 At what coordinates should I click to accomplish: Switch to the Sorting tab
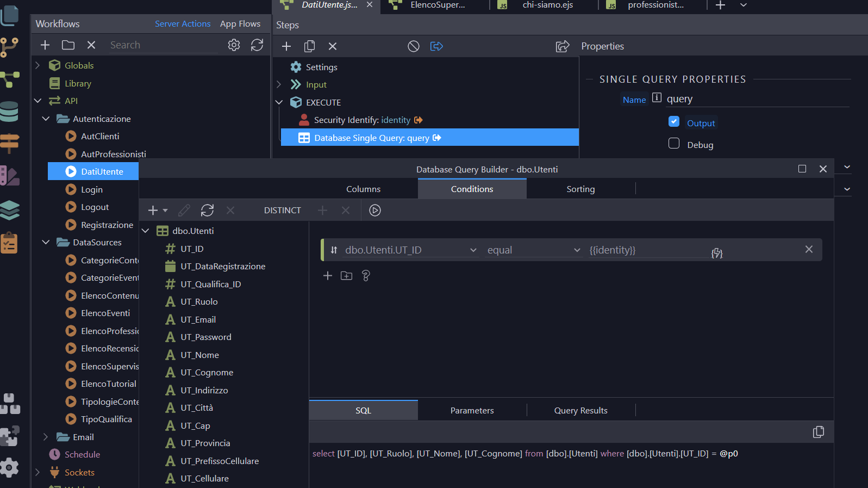[x=580, y=189]
